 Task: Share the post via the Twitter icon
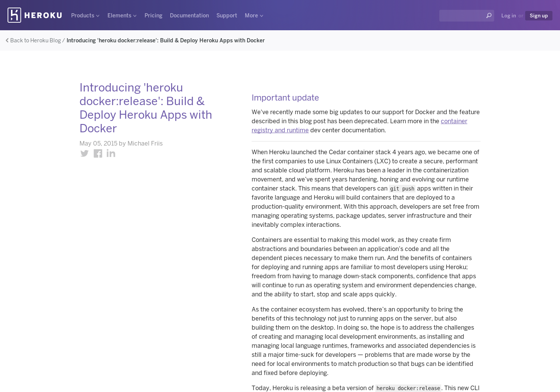click(84, 153)
